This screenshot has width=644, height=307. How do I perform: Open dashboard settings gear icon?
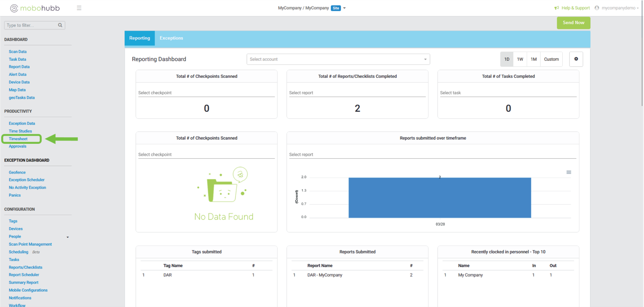pyautogui.click(x=576, y=59)
